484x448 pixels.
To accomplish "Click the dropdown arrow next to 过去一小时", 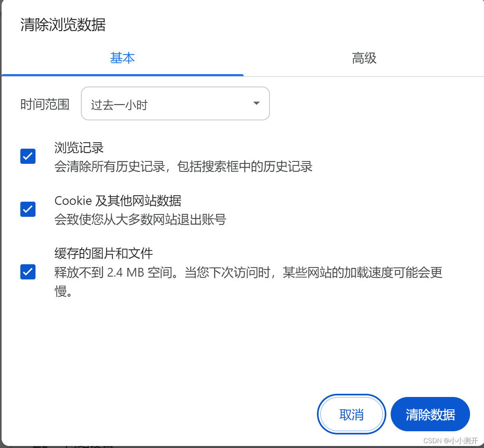I will tap(256, 104).
